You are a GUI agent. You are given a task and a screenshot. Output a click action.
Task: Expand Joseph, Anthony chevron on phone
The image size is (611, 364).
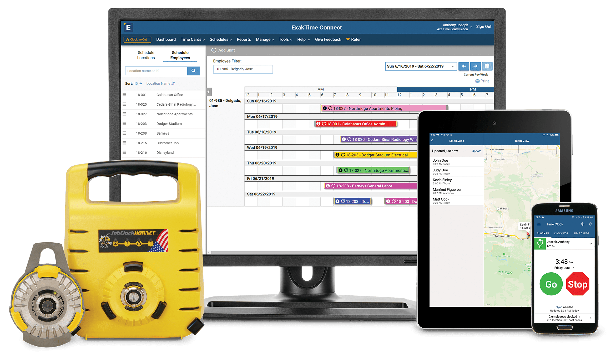pos(590,244)
